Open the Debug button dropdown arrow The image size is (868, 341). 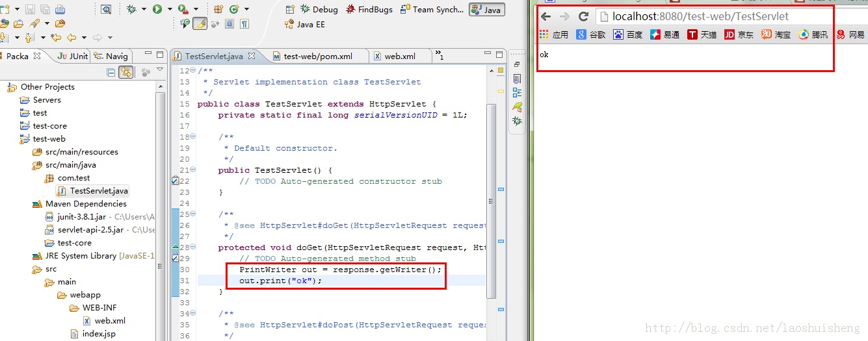(144, 10)
